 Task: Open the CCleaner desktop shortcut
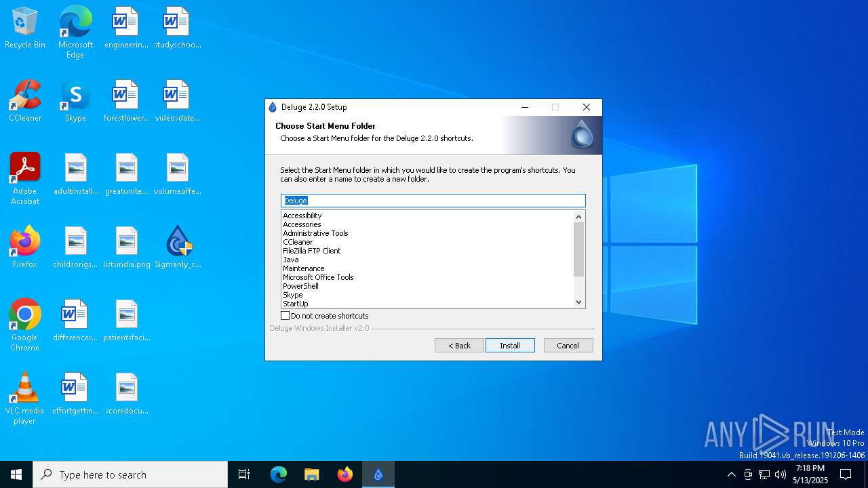point(25,102)
